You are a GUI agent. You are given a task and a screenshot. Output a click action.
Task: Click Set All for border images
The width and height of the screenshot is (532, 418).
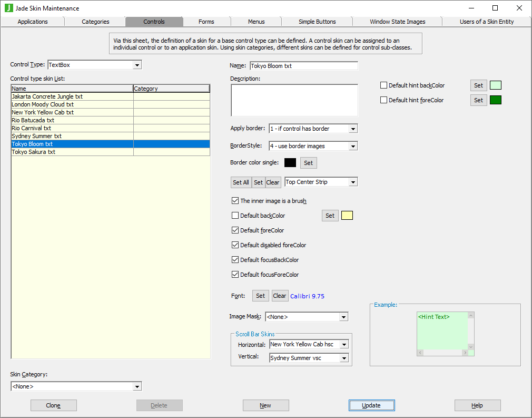click(x=241, y=182)
